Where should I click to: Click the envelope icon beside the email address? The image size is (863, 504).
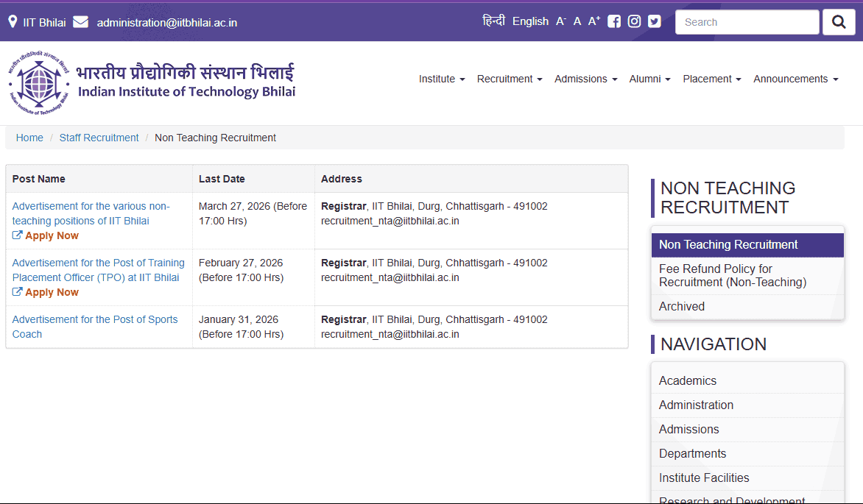point(81,21)
